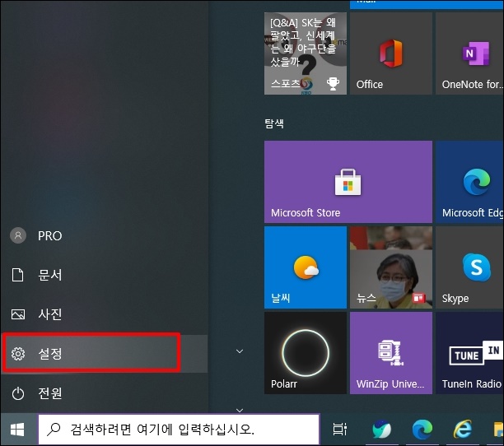Launch the OneNote tile
This screenshot has width=504, height=446.
pyautogui.click(x=469, y=53)
